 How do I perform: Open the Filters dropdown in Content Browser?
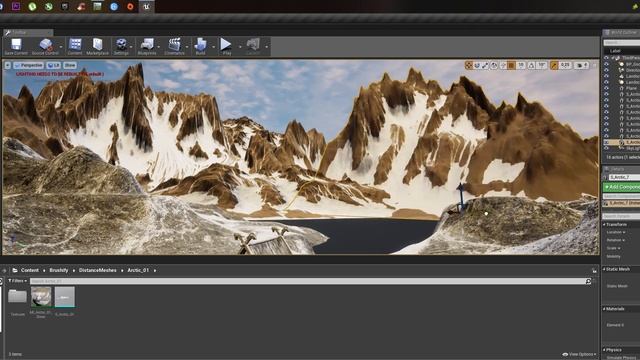(18, 281)
